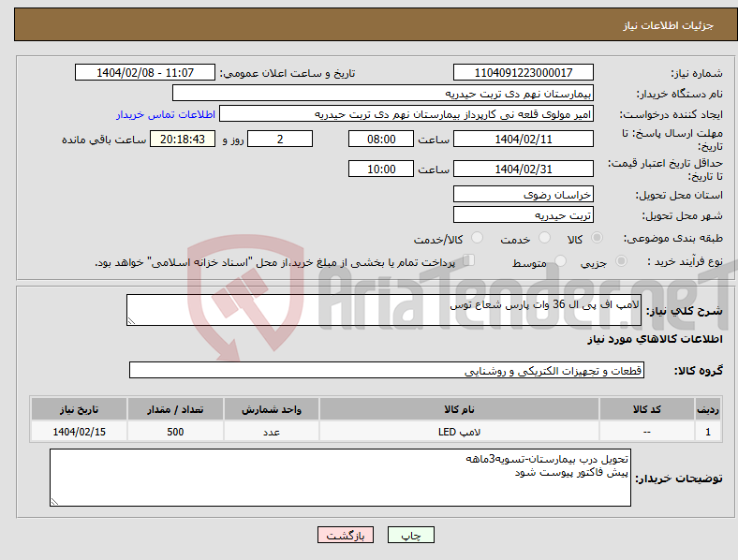Click the اطلاعات کالاهای مورد نیاز heading
Screen dimensions: 738x560
[x=655, y=339]
